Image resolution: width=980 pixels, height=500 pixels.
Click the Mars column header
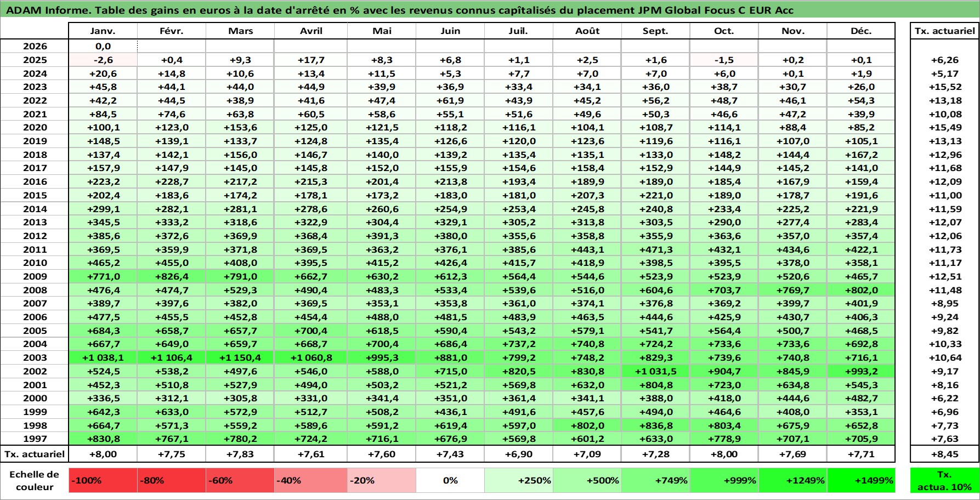click(240, 31)
